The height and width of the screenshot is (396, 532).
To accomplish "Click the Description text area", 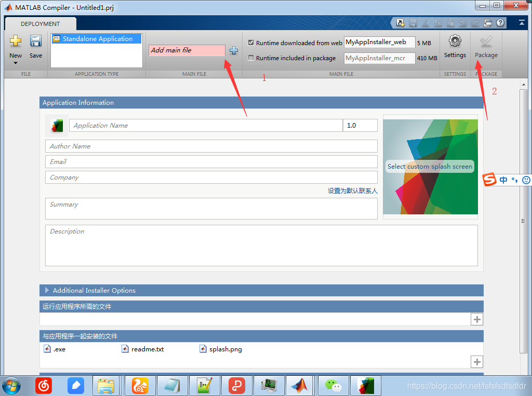I will (262, 245).
